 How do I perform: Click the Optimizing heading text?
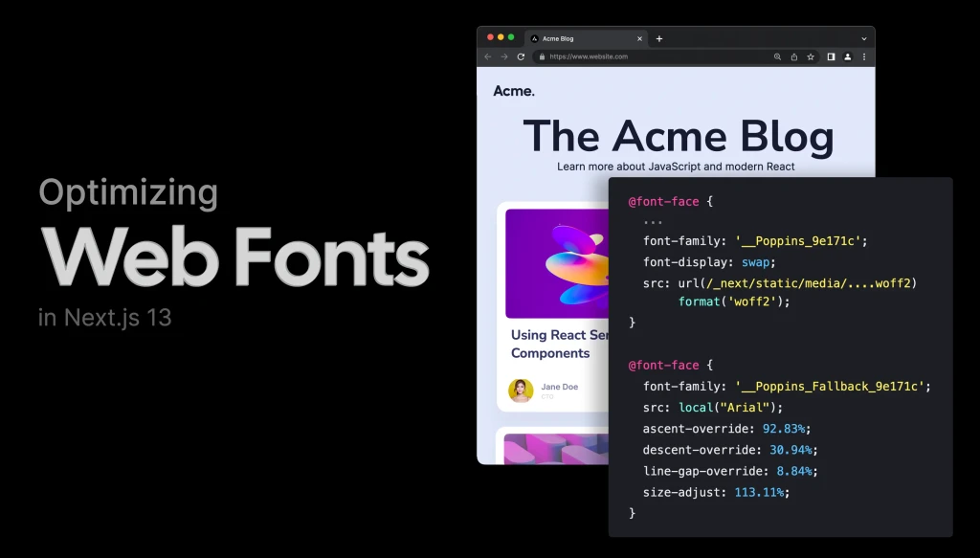[x=128, y=193]
